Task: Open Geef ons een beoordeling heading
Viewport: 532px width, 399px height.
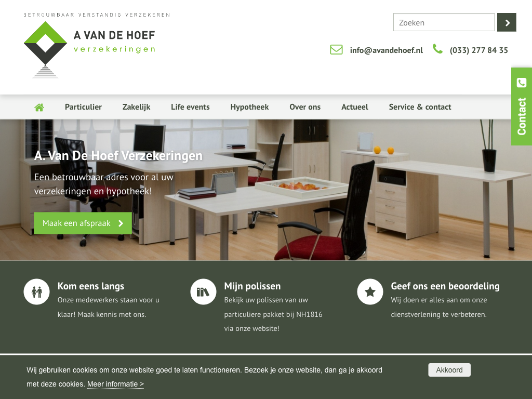Action: point(445,286)
